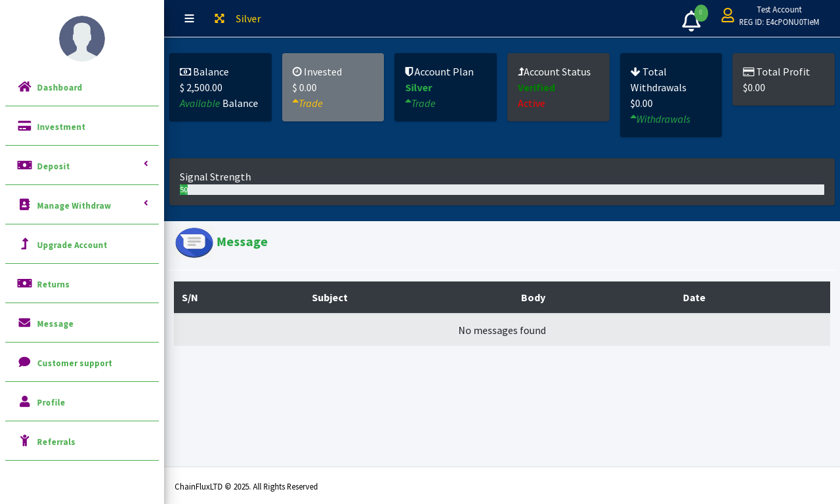Expand the Deposit submenu chevron
Screen dimensions: 840x504
[146, 163]
